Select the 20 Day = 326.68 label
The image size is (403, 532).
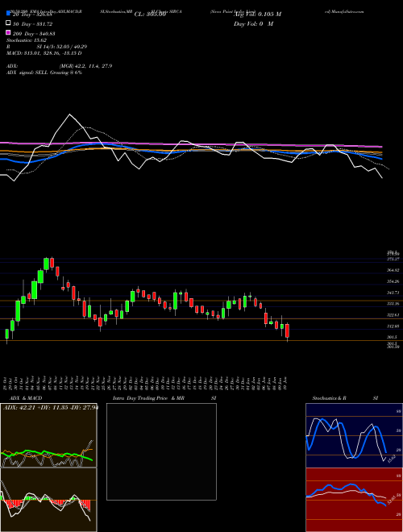pyautogui.click(x=32, y=15)
